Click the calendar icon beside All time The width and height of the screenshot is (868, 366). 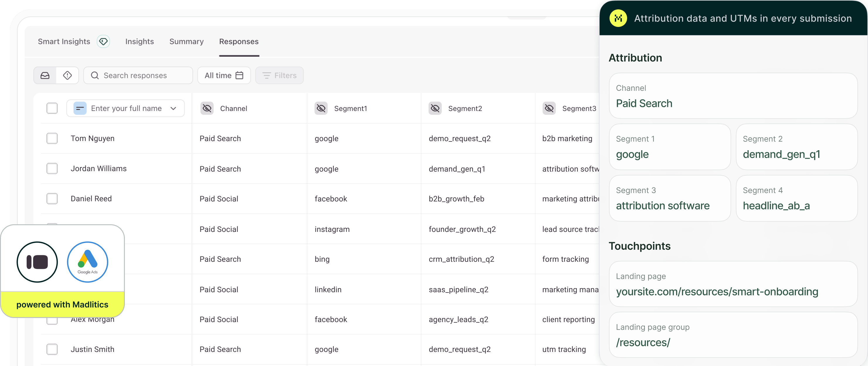[x=240, y=76]
